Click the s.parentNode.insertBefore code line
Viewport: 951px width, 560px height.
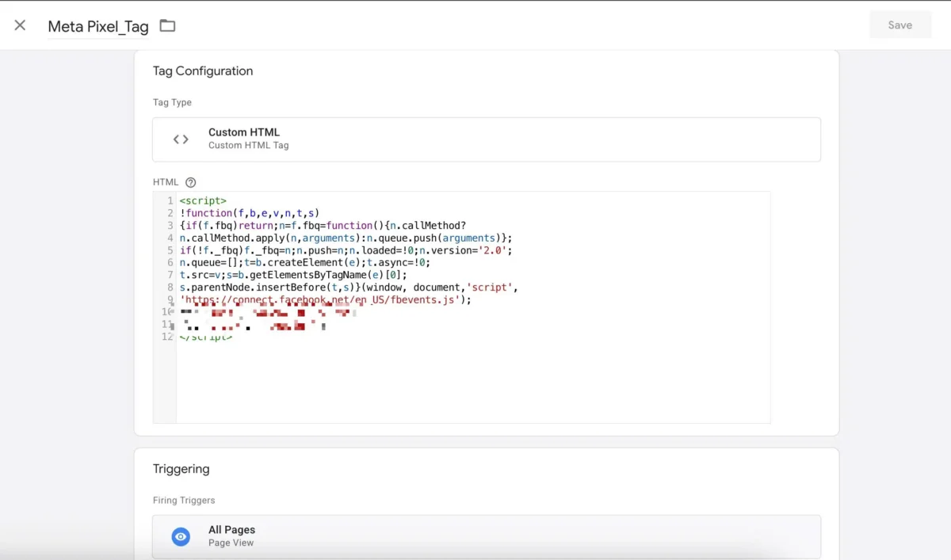(x=349, y=288)
